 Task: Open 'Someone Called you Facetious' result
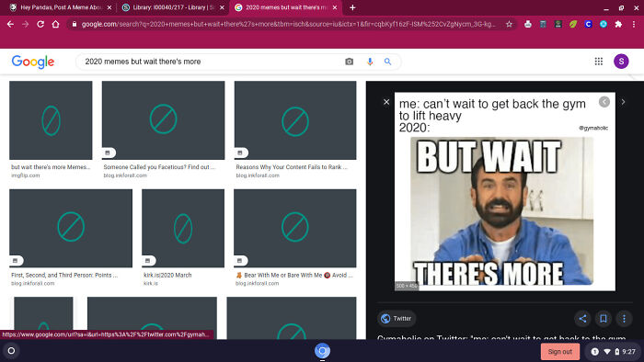point(159,167)
